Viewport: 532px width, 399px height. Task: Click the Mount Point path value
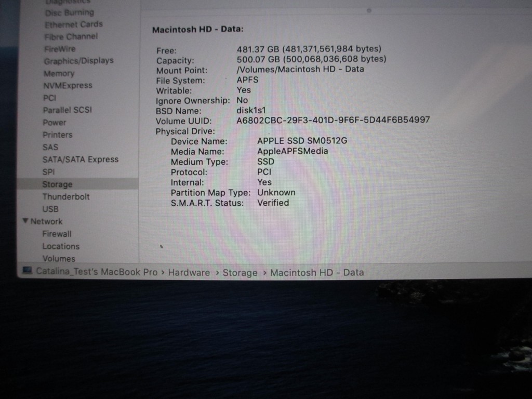pyautogui.click(x=300, y=69)
